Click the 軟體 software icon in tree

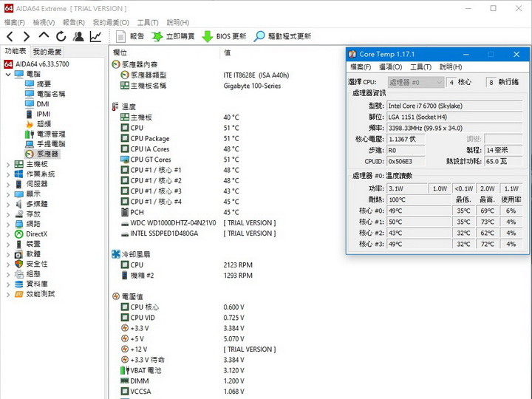pyautogui.click(x=18, y=254)
